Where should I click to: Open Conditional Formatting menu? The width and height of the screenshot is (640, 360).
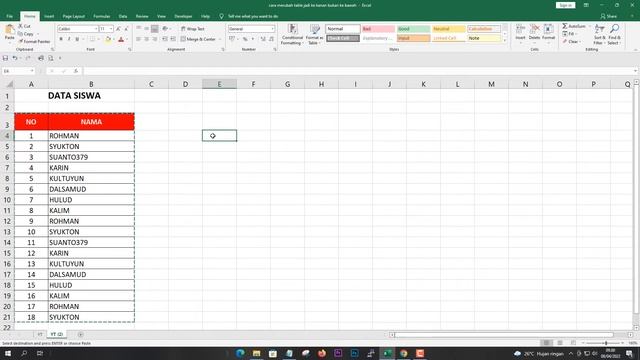(x=292, y=34)
